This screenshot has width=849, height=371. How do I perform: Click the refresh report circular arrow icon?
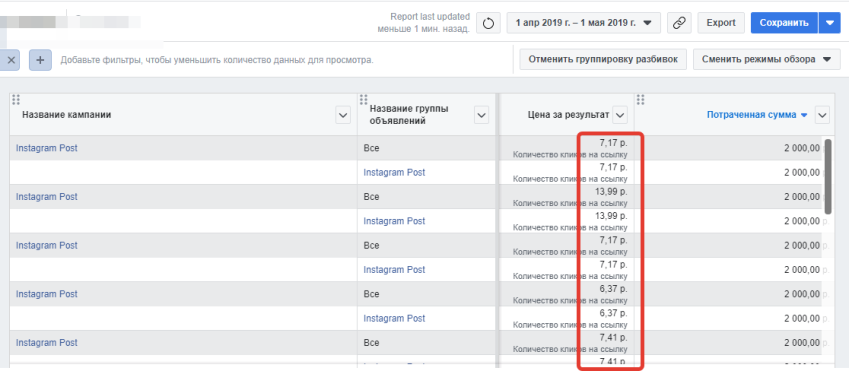point(488,23)
